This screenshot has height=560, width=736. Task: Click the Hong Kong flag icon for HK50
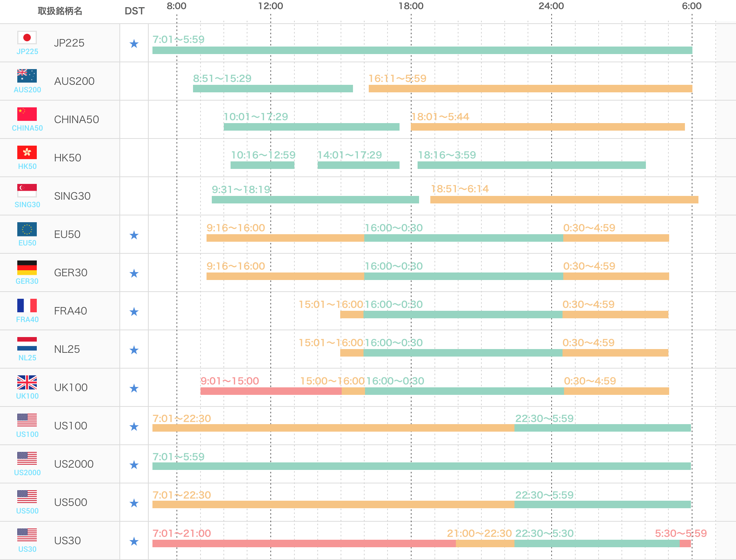(x=27, y=152)
